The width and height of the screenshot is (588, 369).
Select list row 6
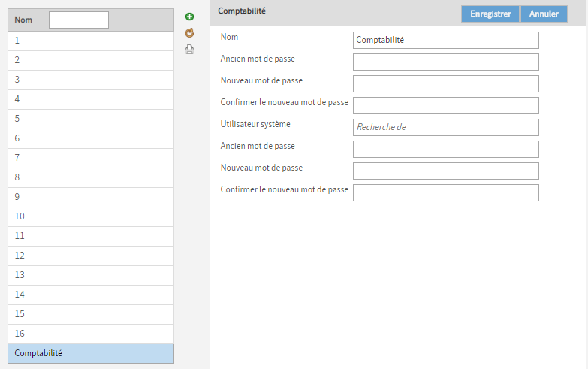(x=91, y=138)
